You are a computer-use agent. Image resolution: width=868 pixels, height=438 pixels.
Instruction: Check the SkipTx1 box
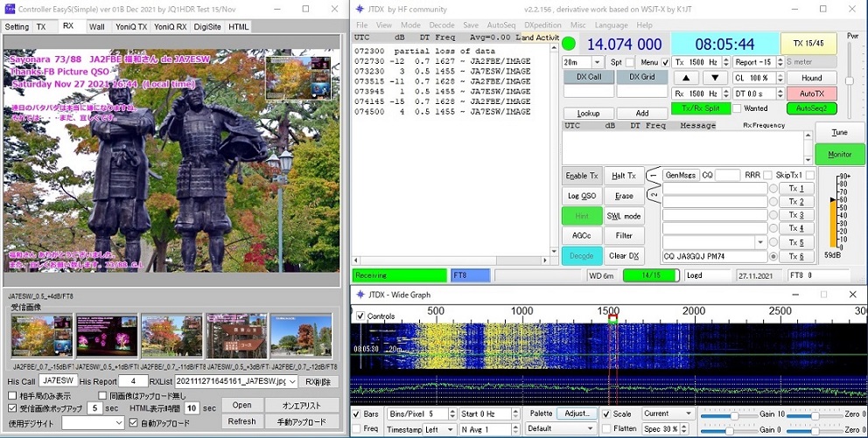click(x=810, y=175)
